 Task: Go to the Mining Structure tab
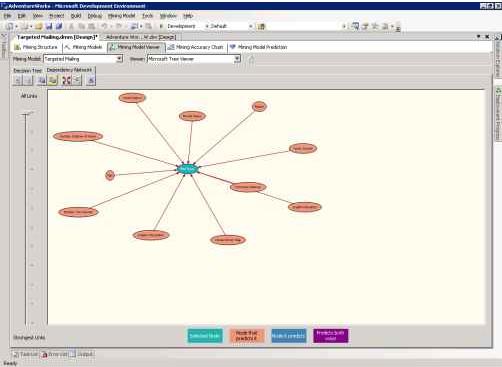36,47
